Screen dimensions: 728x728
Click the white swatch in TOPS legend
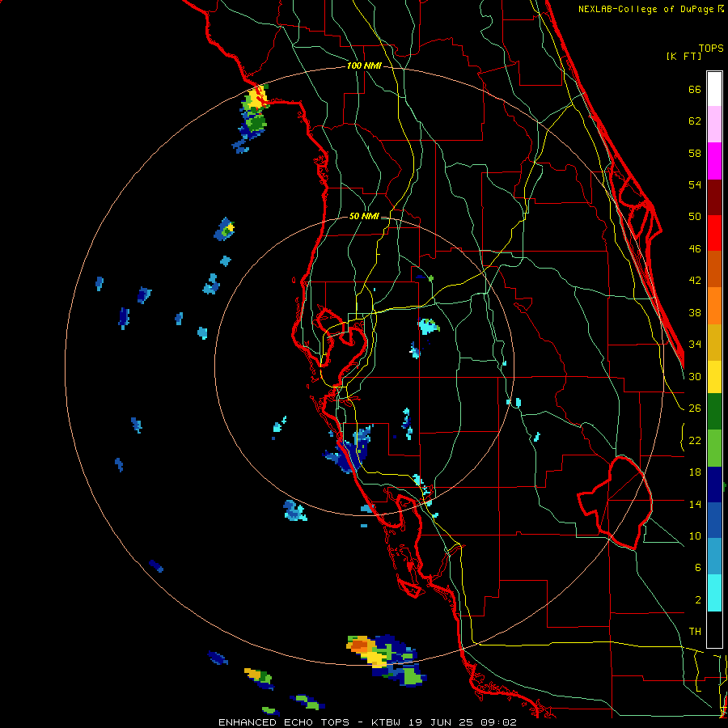pos(714,89)
